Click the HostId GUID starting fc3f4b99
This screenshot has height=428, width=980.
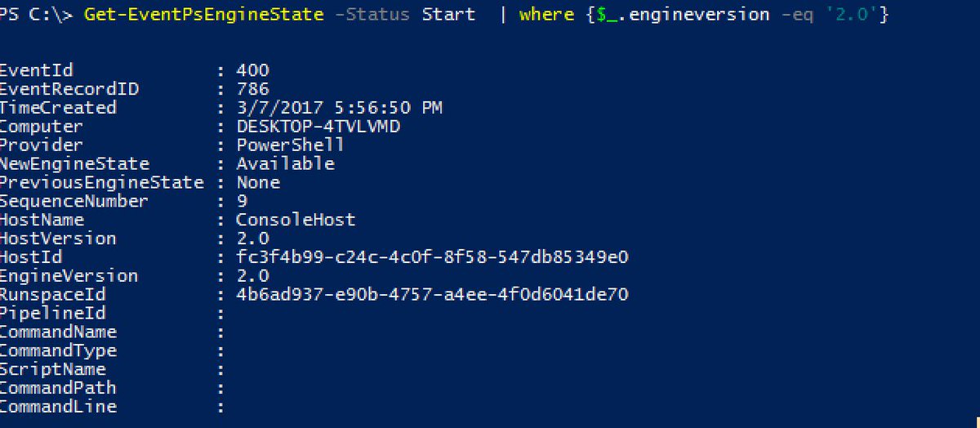click(432, 257)
